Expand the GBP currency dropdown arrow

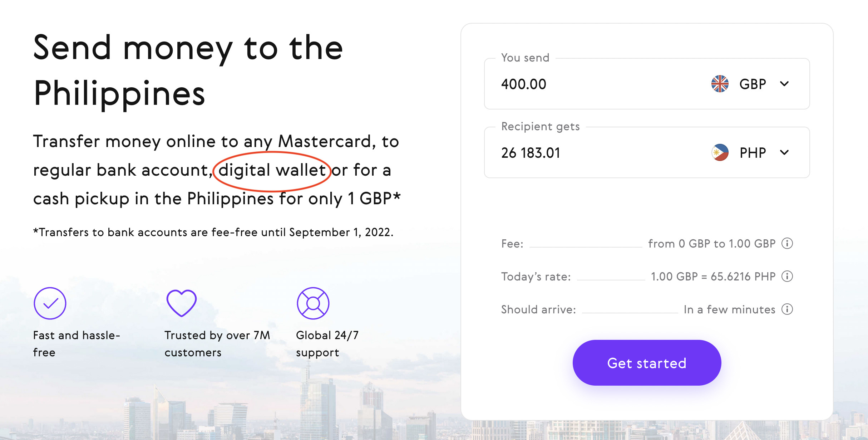pyautogui.click(x=784, y=84)
